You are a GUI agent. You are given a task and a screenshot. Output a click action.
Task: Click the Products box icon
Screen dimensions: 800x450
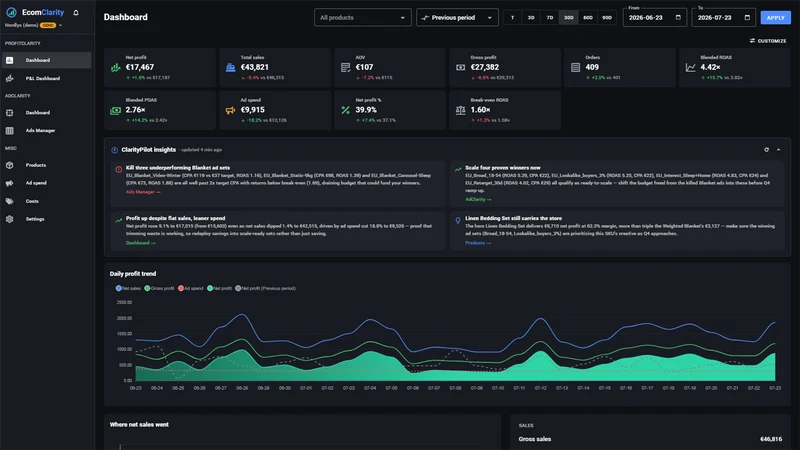click(10, 165)
